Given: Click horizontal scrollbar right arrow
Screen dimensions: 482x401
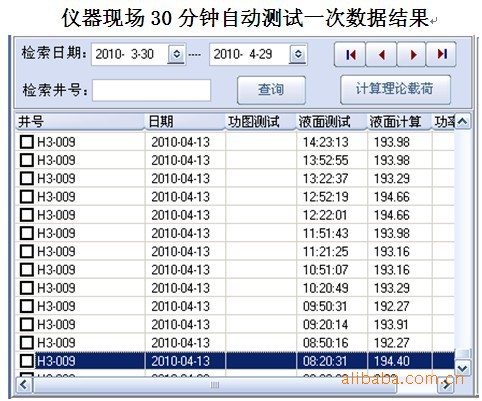Looking at the screenshot, I should point(446,386).
